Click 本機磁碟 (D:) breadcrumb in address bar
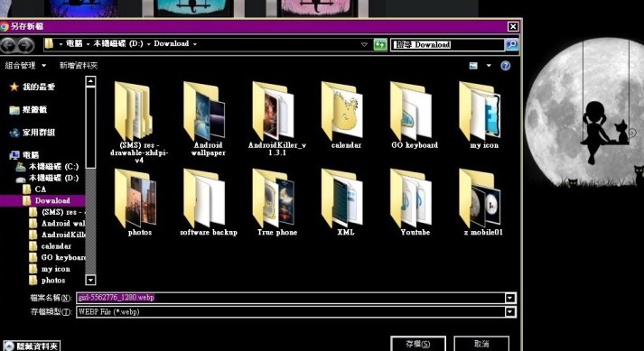Viewport: 644px width, 351px height. click(x=118, y=43)
